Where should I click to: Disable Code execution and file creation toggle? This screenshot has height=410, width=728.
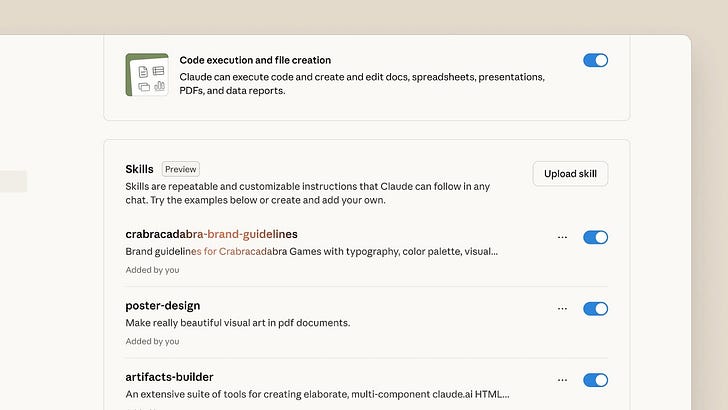595,60
